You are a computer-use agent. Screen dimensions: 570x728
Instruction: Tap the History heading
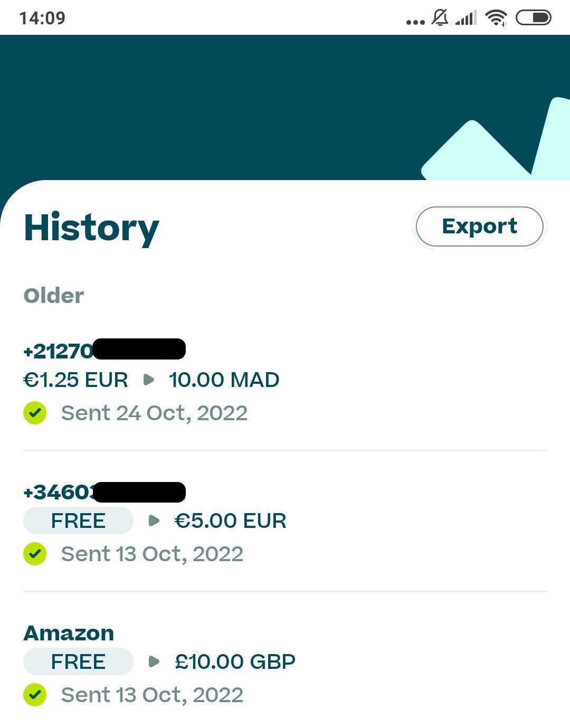91,228
